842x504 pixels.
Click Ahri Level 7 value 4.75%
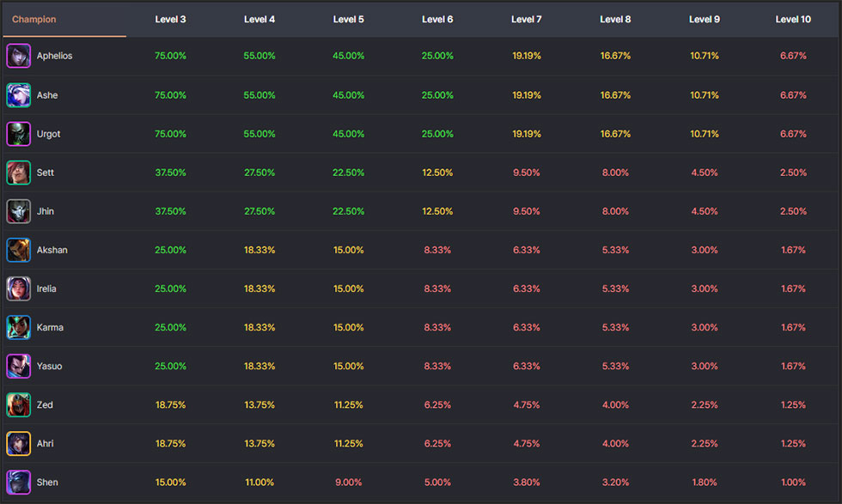tap(526, 443)
